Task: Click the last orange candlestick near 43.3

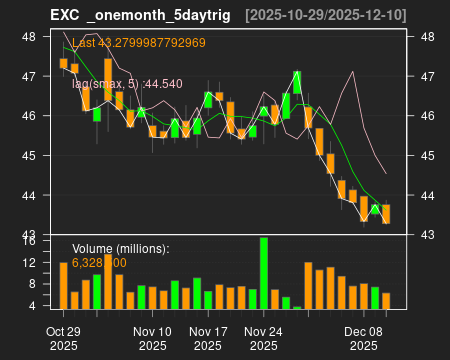Action: point(386,214)
